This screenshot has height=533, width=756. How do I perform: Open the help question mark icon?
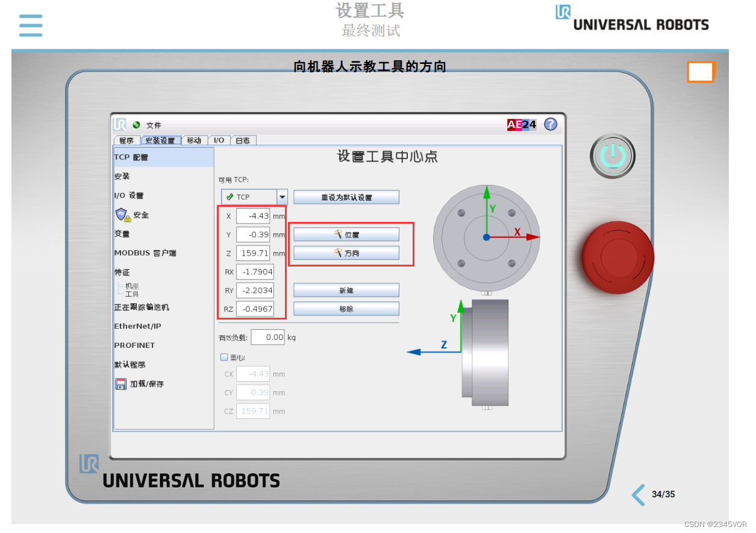click(x=551, y=124)
